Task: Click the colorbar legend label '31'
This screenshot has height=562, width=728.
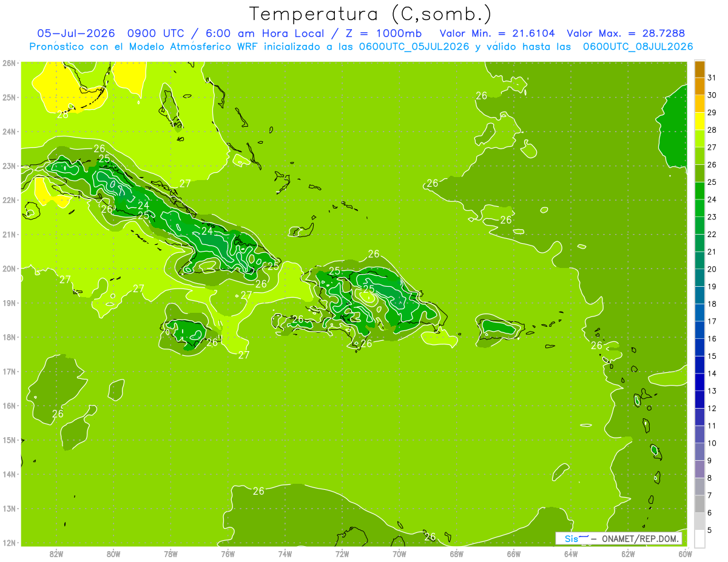Action: click(x=712, y=78)
